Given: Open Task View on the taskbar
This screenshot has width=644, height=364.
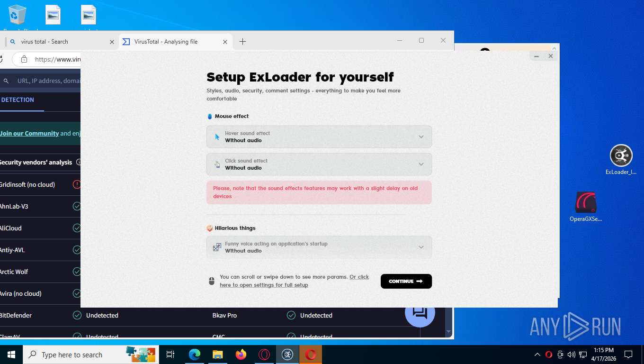Looking at the screenshot, I should coord(170,355).
